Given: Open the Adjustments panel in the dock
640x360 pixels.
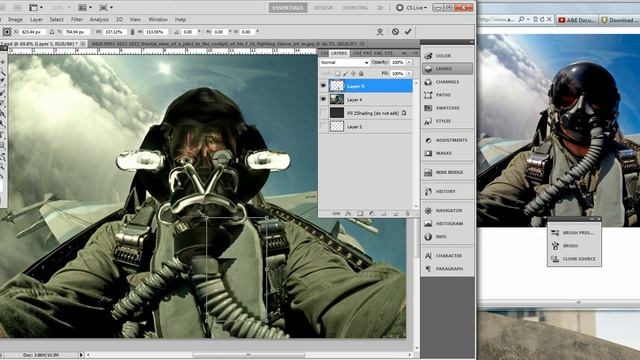Looking at the screenshot, I should 447,140.
